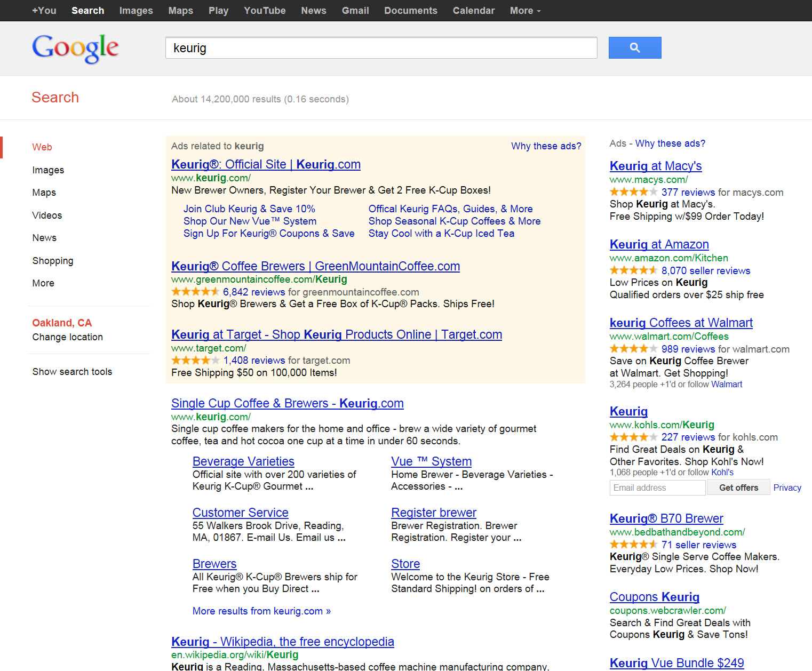Open Documents in the top bar
The width and height of the screenshot is (812, 671).
click(x=411, y=11)
